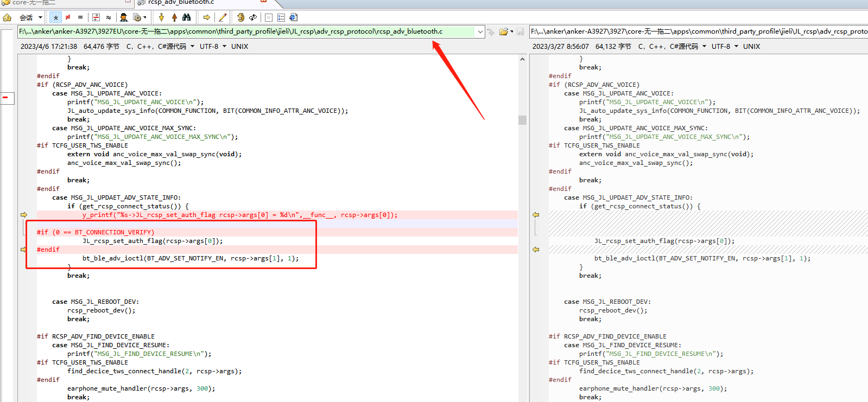The height and width of the screenshot is (402, 868).
Task: Open Find with the binoculars icon
Action: point(187,17)
